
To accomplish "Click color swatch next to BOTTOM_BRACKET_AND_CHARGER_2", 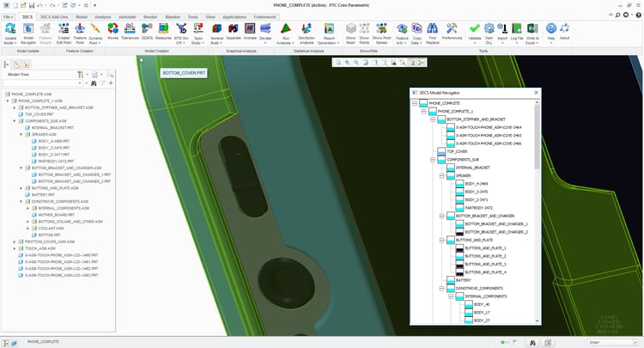I will [x=459, y=232].
